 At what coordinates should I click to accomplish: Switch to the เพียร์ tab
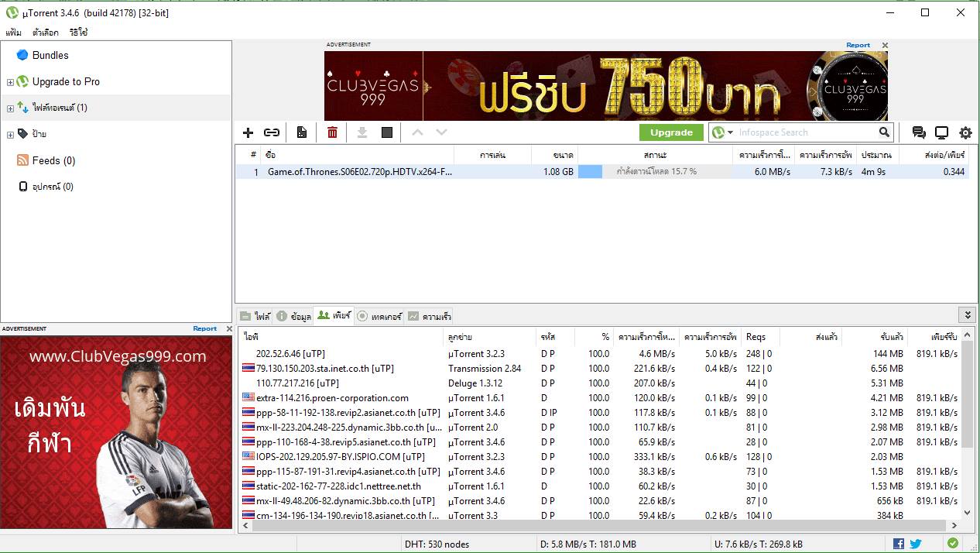(x=334, y=315)
